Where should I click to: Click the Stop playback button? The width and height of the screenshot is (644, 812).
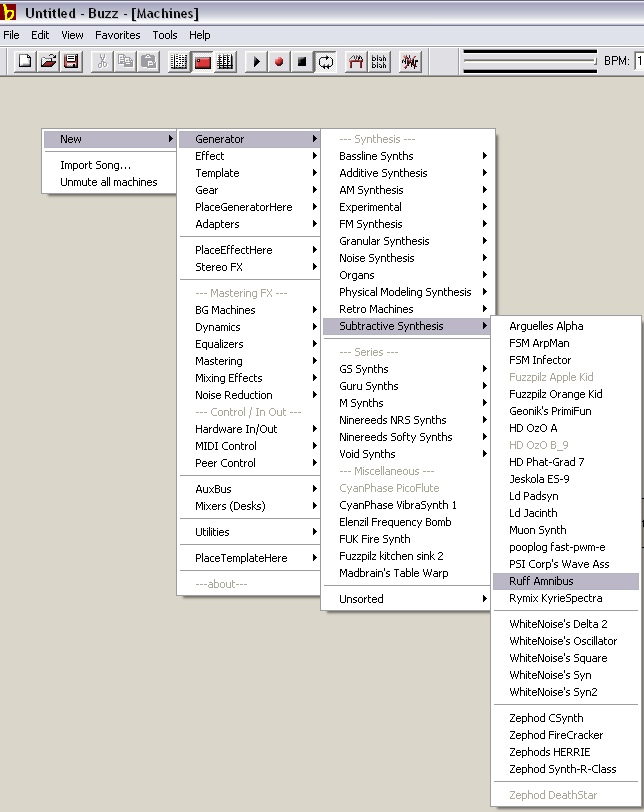tap(302, 62)
